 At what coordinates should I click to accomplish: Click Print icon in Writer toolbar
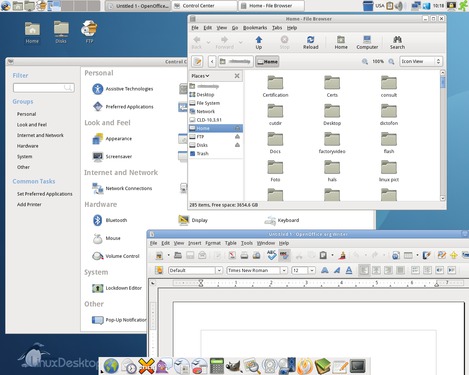pos(244,255)
